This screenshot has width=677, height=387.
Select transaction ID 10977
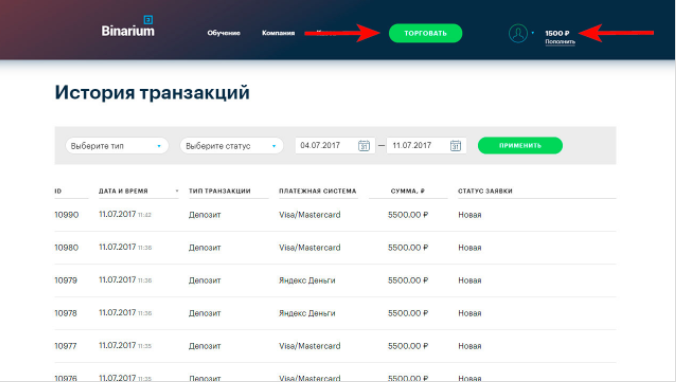[65, 346]
